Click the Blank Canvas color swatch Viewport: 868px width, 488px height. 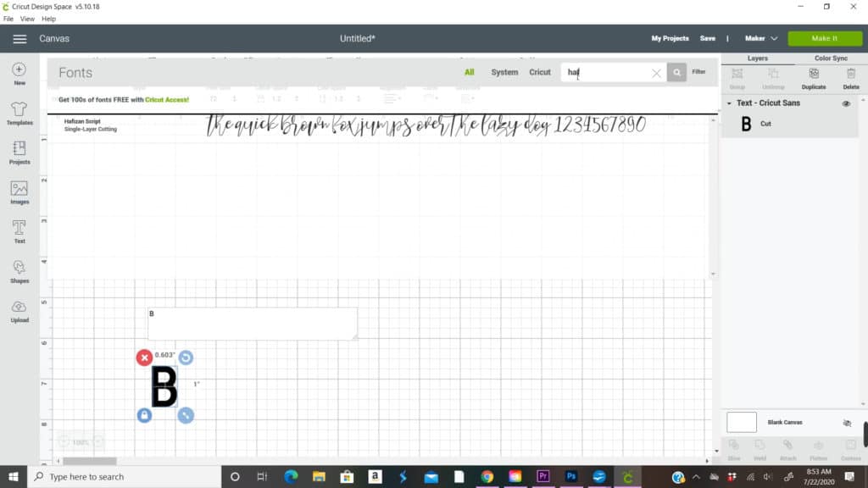click(741, 423)
